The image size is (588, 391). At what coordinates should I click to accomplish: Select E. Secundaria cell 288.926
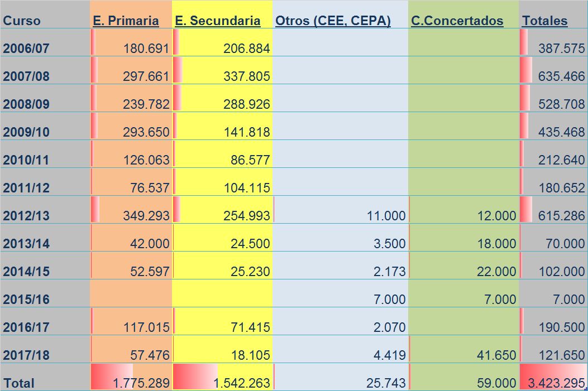click(x=247, y=104)
